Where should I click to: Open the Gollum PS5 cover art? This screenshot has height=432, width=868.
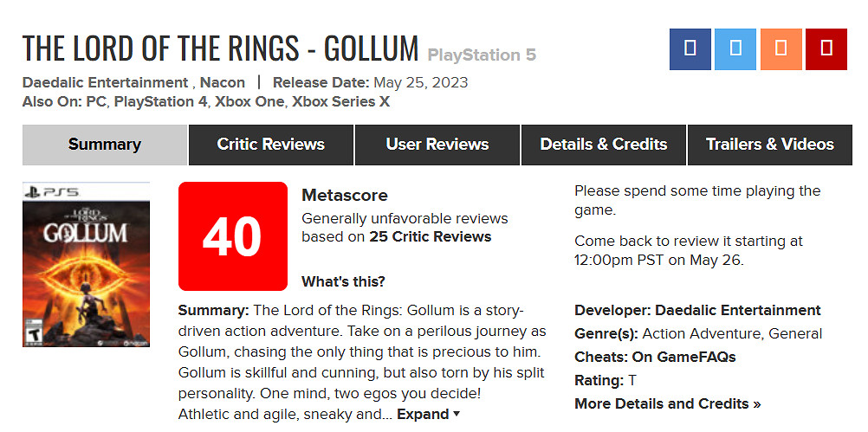pos(86,264)
